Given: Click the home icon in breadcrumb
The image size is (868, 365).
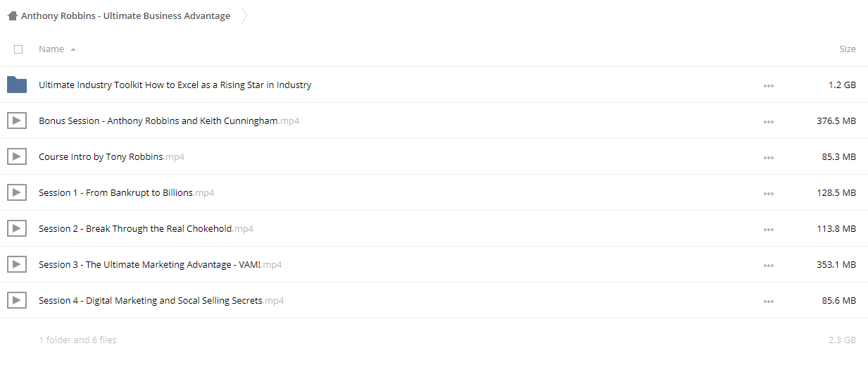Looking at the screenshot, I should pos(12,16).
